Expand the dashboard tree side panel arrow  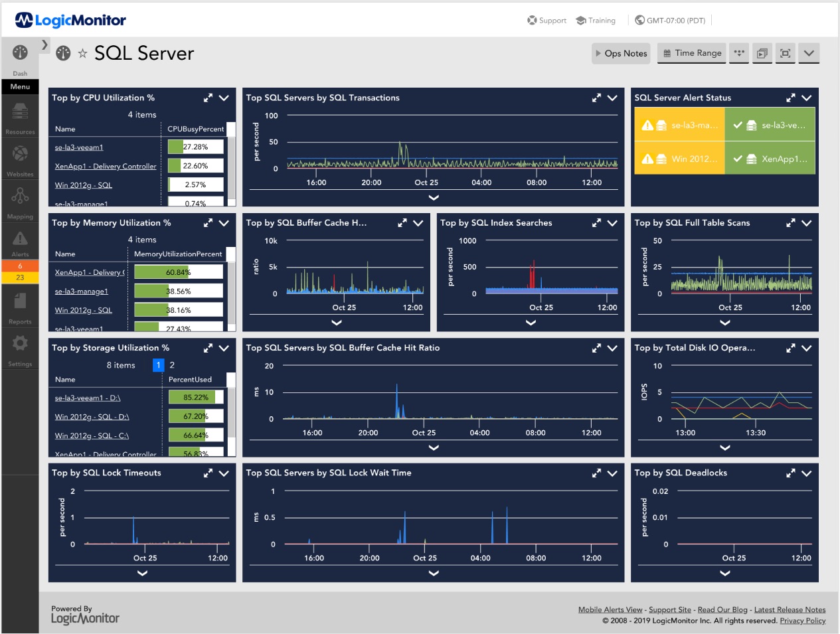coord(44,45)
